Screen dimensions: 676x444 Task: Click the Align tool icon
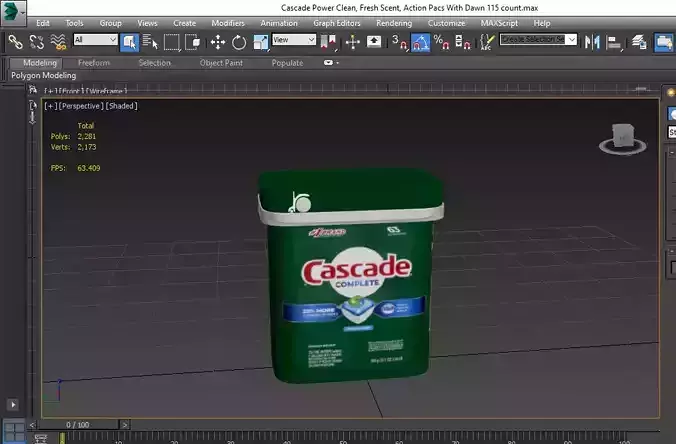click(613, 42)
